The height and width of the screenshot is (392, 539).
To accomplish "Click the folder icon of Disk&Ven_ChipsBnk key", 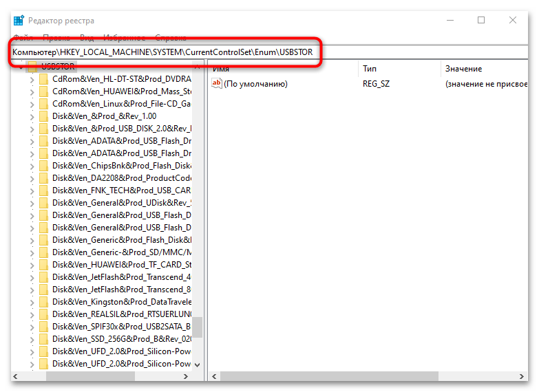I will click(x=44, y=166).
